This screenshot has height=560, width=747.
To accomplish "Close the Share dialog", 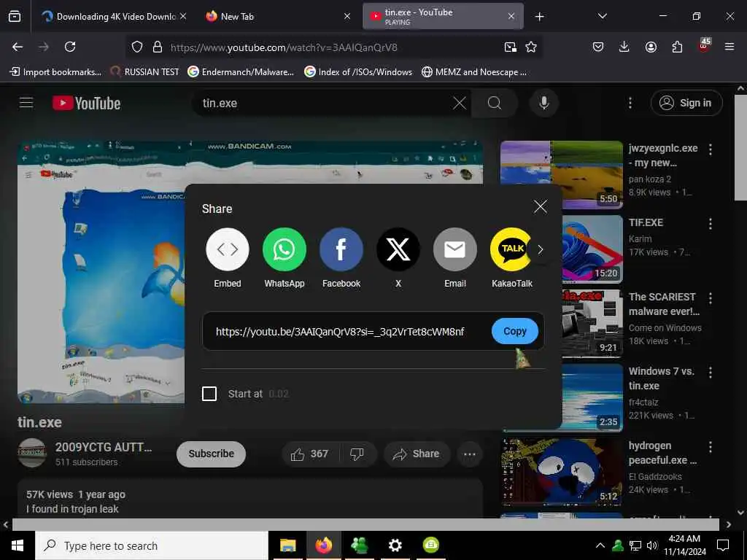I will click(541, 206).
